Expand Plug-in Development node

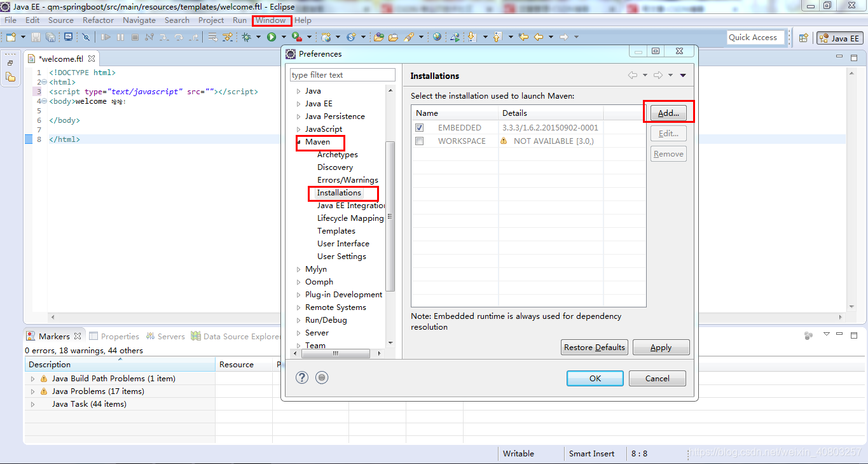click(298, 295)
